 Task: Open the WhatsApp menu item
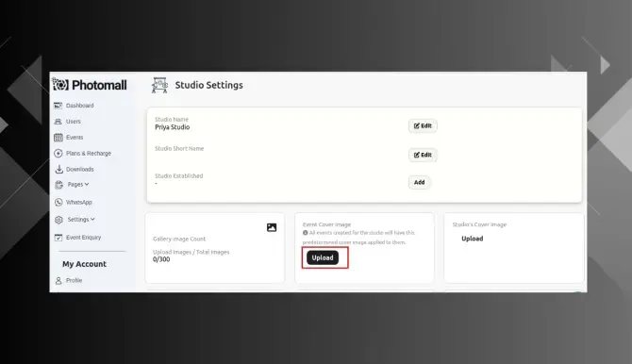coord(79,202)
